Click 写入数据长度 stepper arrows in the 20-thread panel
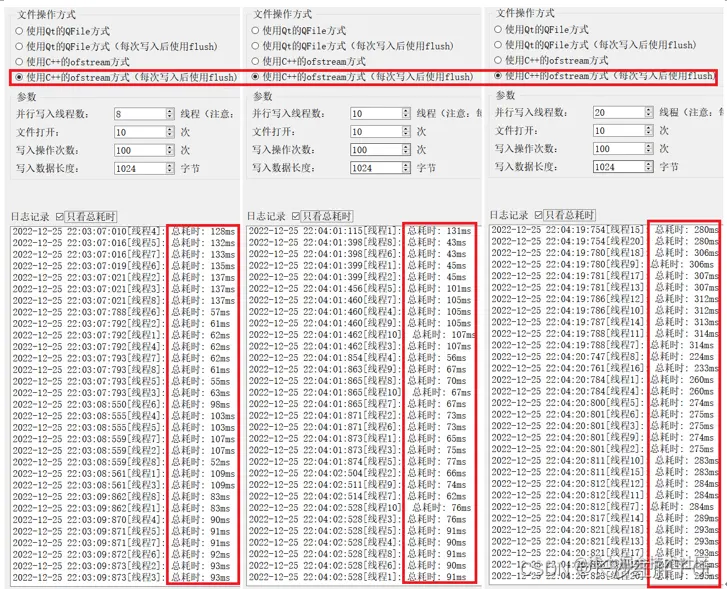 pyautogui.click(x=649, y=166)
